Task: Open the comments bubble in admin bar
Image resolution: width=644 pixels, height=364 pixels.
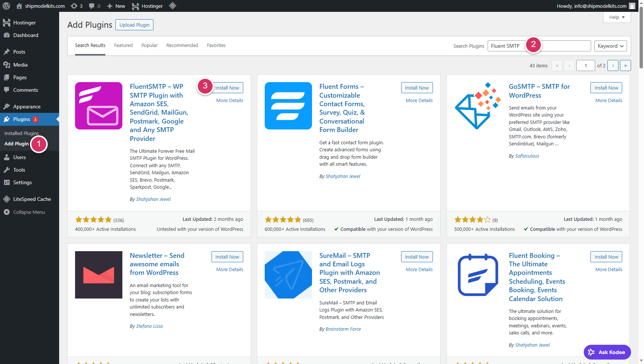Action: pyautogui.click(x=95, y=6)
